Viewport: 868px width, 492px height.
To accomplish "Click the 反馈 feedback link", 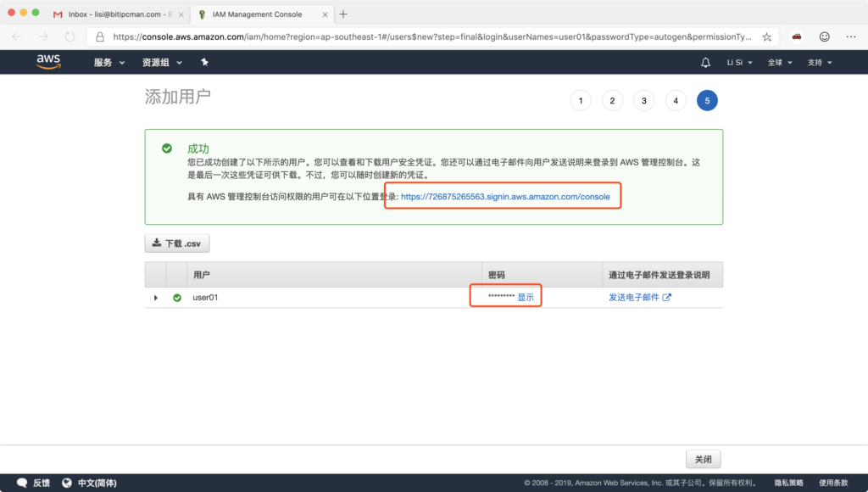I will point(42,483).
